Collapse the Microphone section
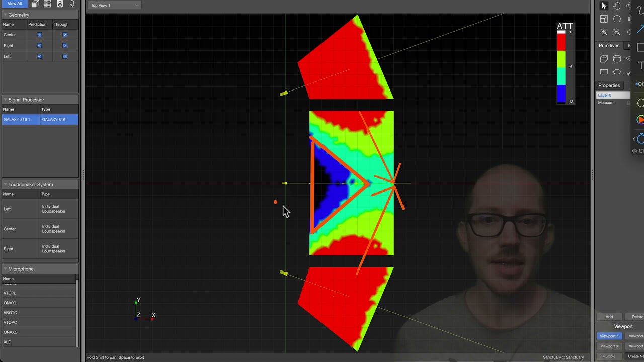The width and height of the screenshot is (644, 362). tap(5, 269)
